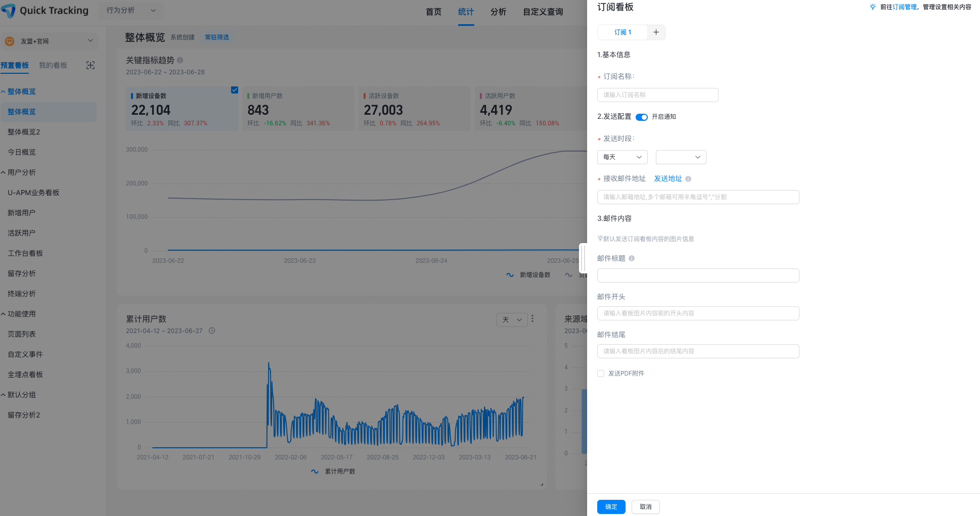Image resolution: width=980 pixels, height=516 pixels.
Task: Open the empty send time dropdown
Action: (x=681, y=157)
